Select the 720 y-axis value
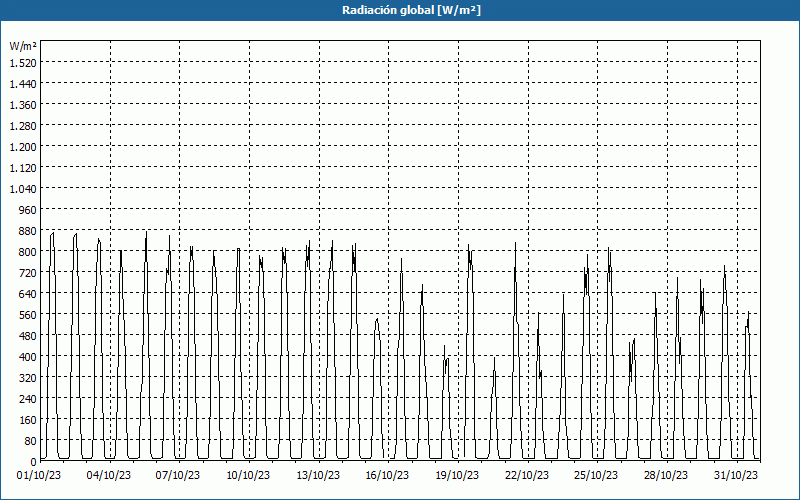The height and width of the screenshot is (500, 800). point(28,272)
